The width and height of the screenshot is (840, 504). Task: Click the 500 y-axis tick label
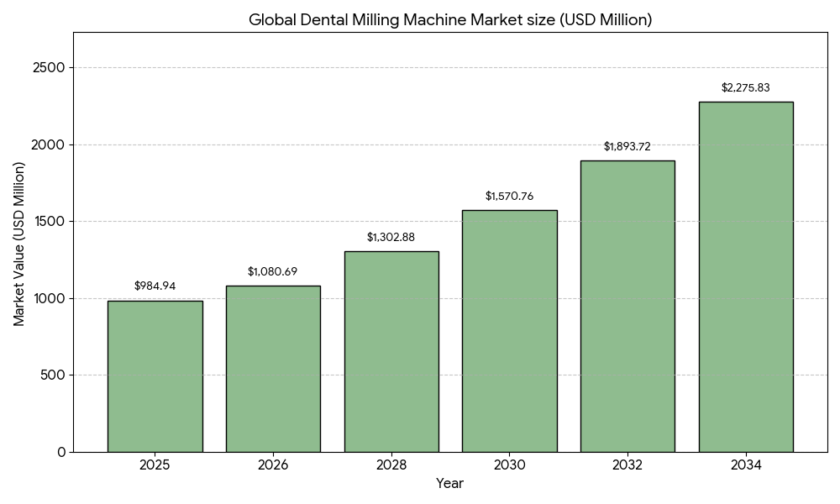(x=53, y=375)
